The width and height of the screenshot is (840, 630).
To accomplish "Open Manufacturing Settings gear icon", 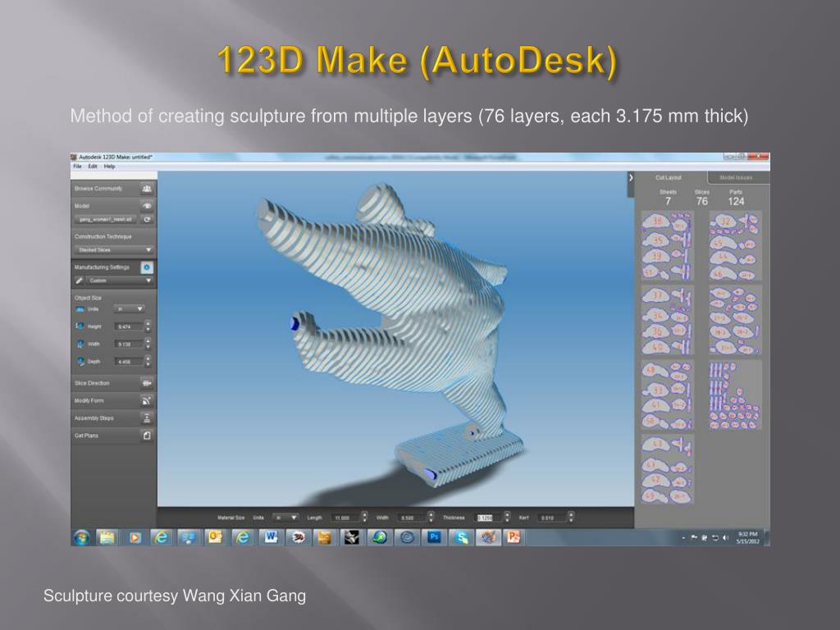I will point(147,267).
